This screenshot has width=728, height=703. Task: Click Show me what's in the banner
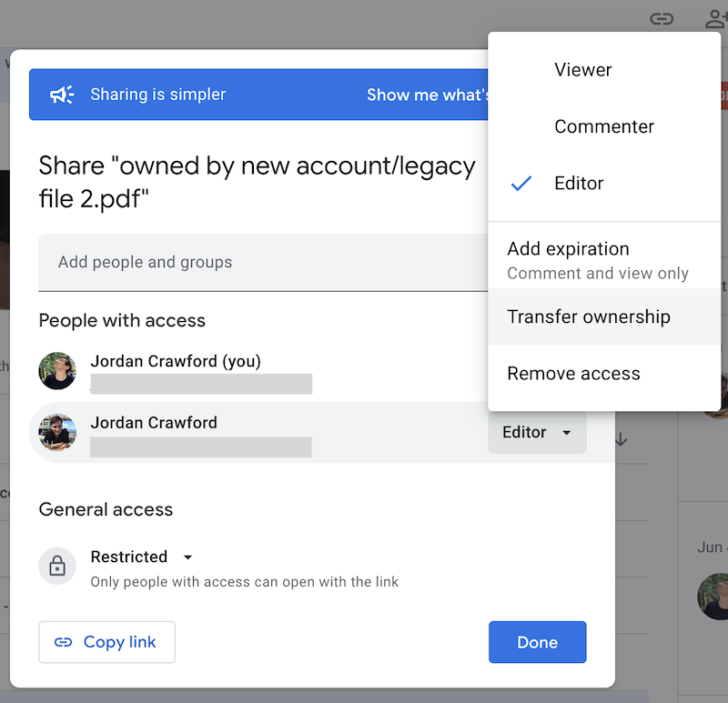point(427,95)
